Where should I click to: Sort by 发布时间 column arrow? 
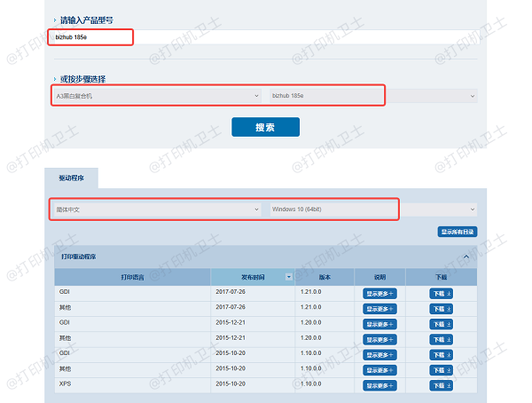pyautogui.click(x=288, y=277)
